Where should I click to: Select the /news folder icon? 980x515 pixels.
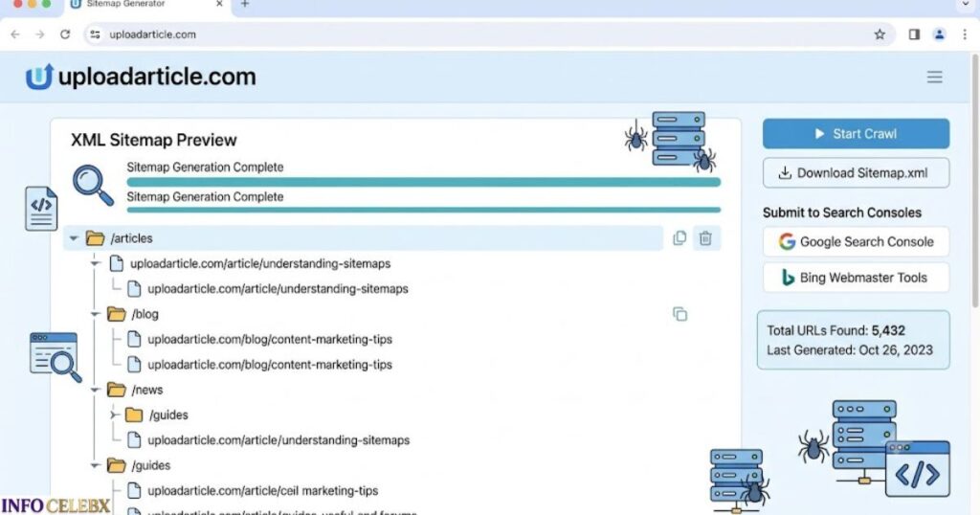point(116,390)
